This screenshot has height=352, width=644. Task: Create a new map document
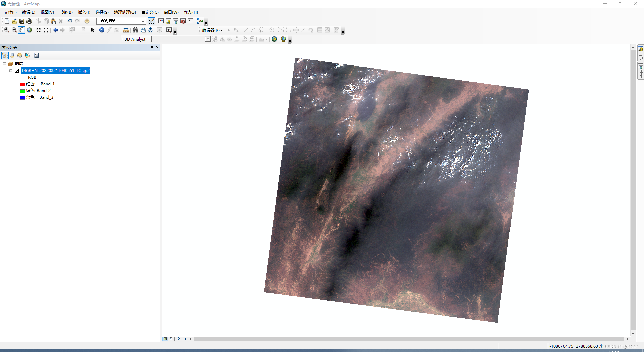point(7,21)
